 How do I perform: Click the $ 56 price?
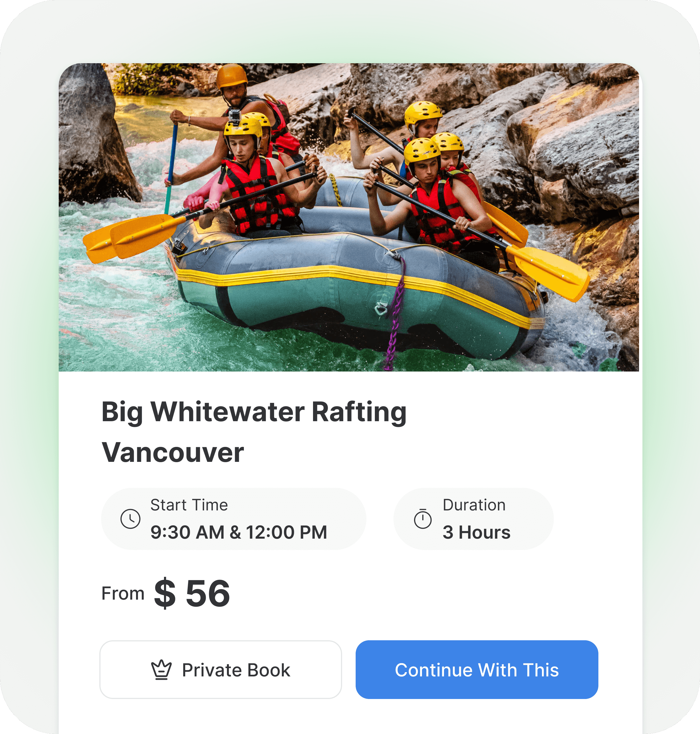pyautogui.click(x=192, y=593)
